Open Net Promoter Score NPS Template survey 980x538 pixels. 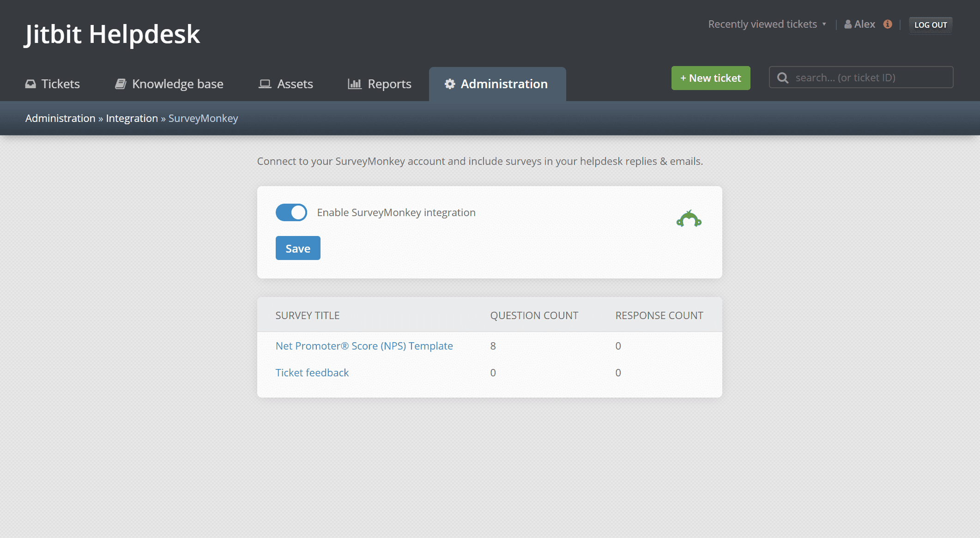click(364, 346)
